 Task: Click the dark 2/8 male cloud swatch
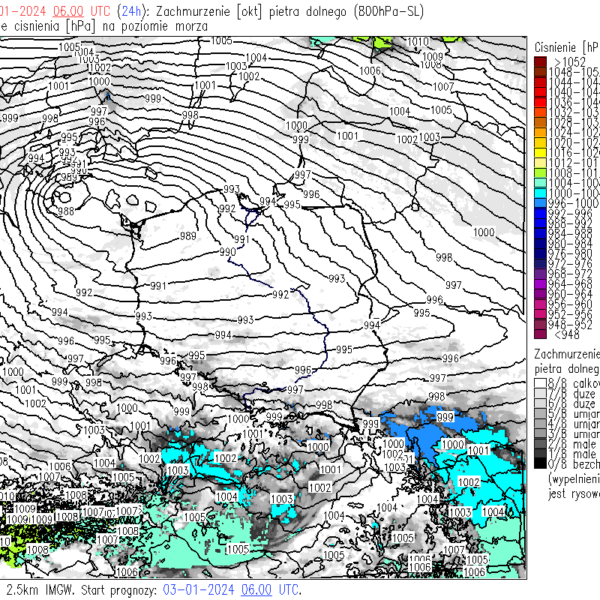pos(540,443)
